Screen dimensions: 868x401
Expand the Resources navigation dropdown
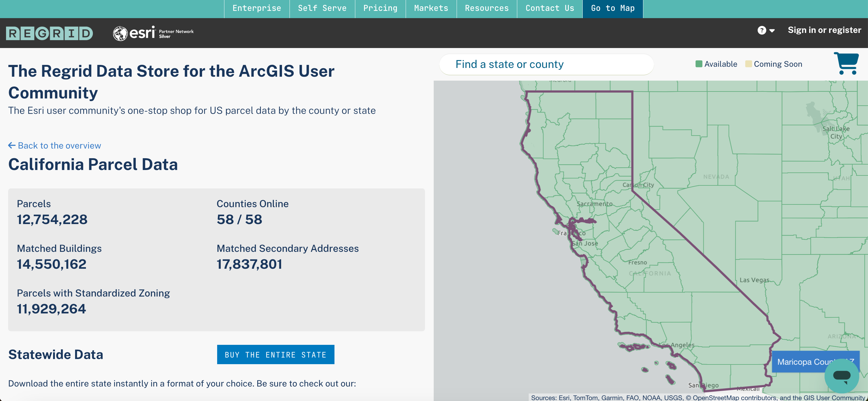tap(486, 8)
